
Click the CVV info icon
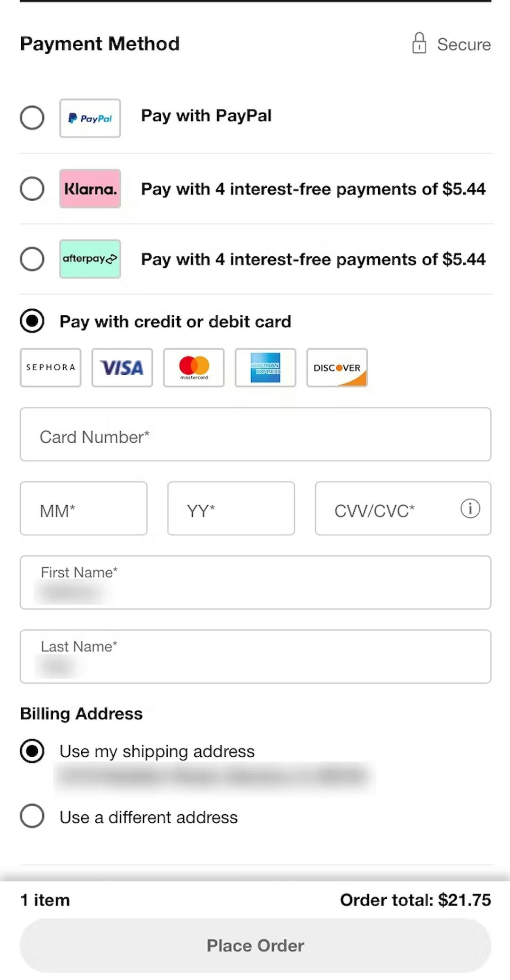[470, 509]
